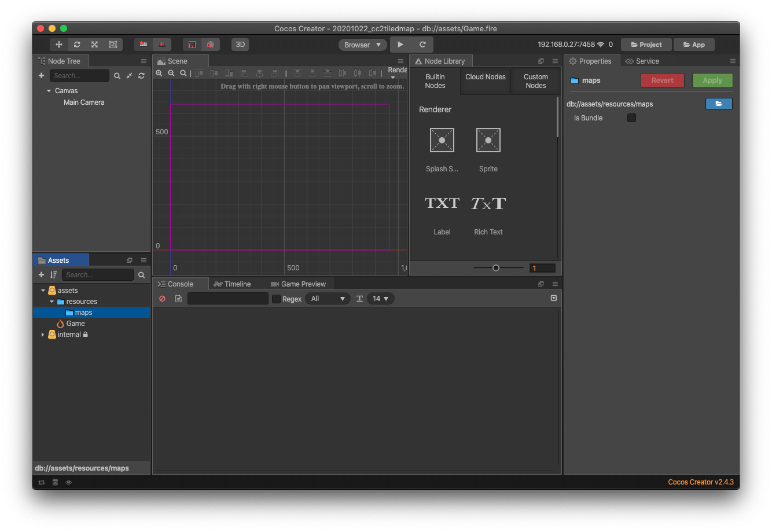Viewport: 772px width, 532px height.
Task: Select the Rotate transform tool
Action: coord(77,45)
